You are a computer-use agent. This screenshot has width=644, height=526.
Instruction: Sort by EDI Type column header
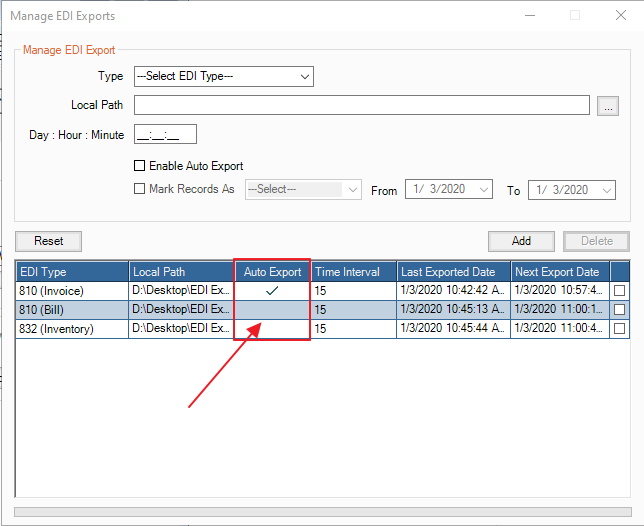(x=72, y=272)
